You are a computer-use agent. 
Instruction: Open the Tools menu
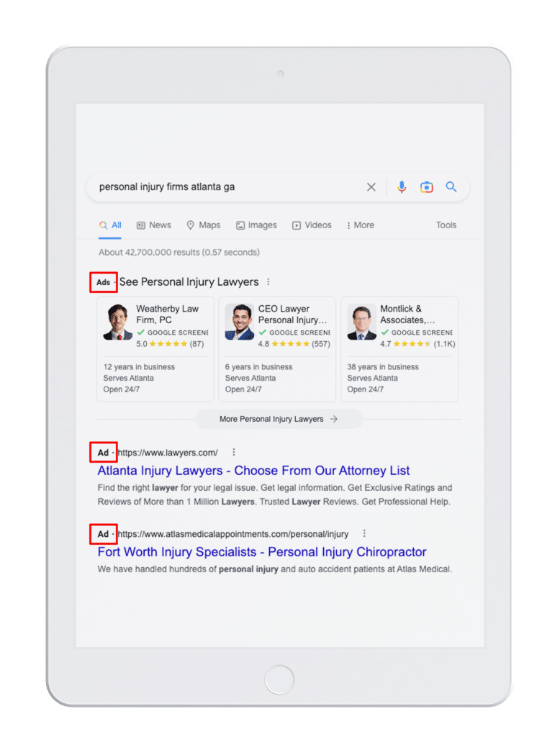click(x=446, y=225)
